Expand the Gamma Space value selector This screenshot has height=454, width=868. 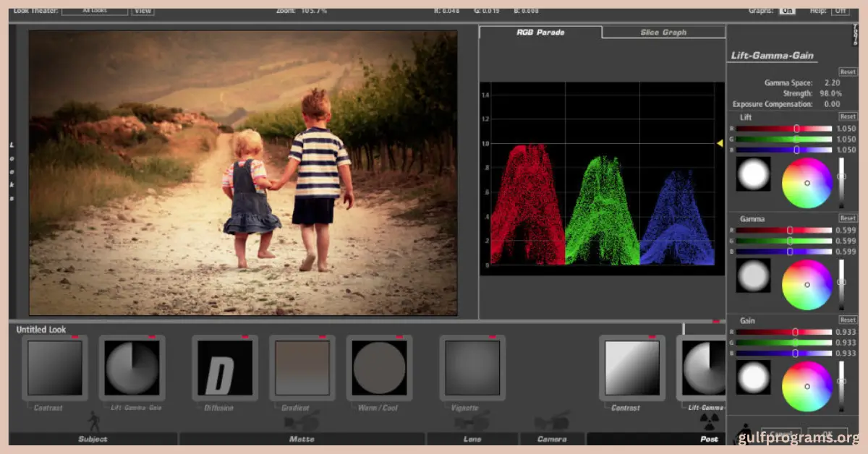[x=830, y=82]
